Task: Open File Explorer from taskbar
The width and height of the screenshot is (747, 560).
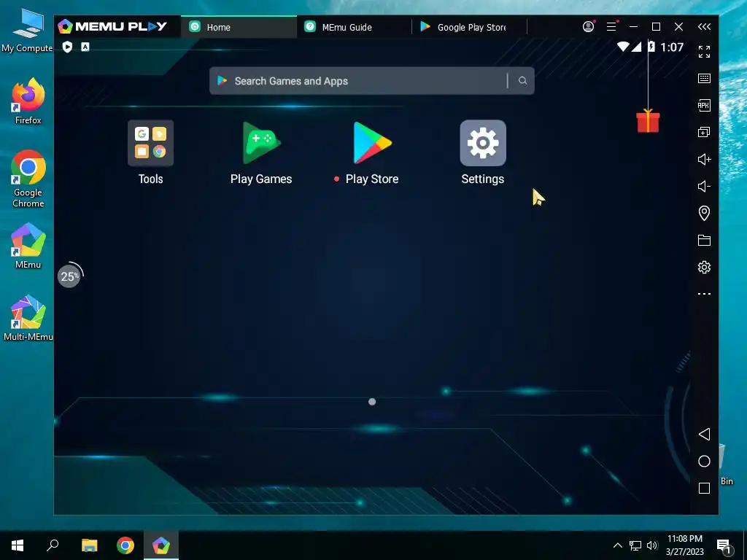Action: pos(89,545)
